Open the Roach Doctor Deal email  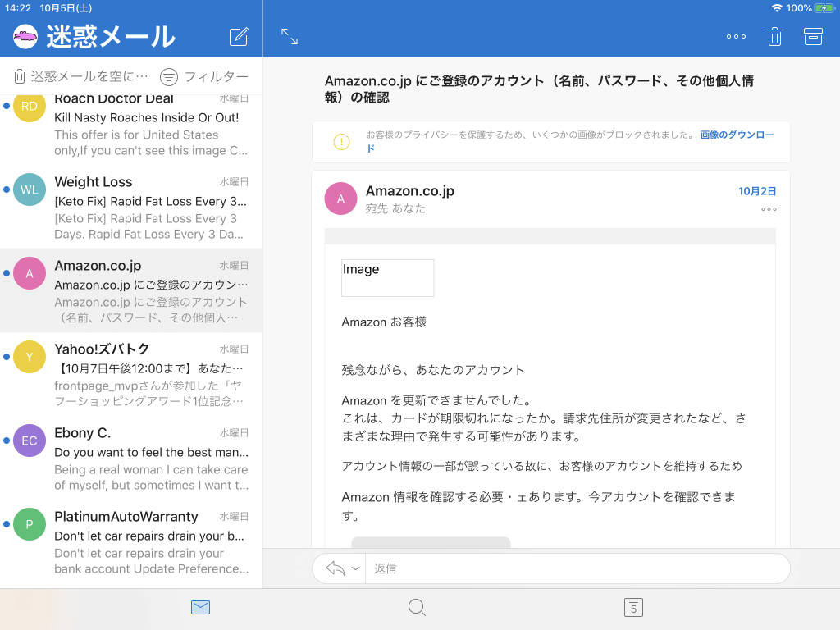(x=131, y=127)
